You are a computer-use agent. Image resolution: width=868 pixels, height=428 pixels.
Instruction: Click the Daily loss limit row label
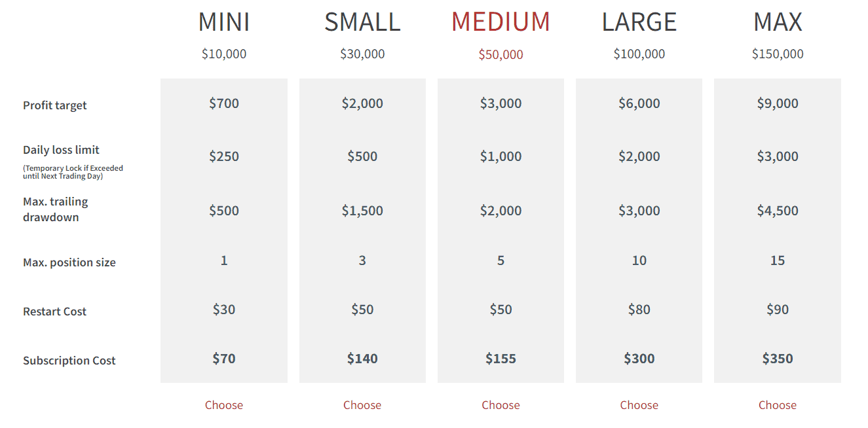pos(61,149)
